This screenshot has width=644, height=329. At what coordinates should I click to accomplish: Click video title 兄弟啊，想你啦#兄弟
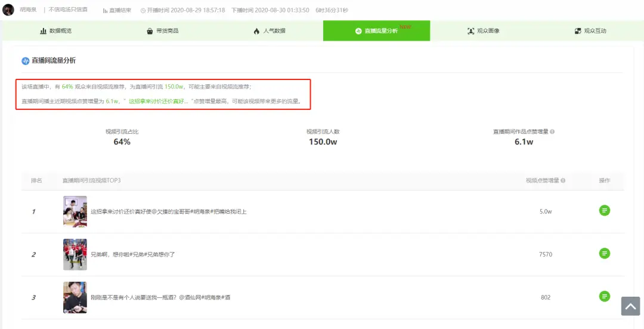pos(132,254)
